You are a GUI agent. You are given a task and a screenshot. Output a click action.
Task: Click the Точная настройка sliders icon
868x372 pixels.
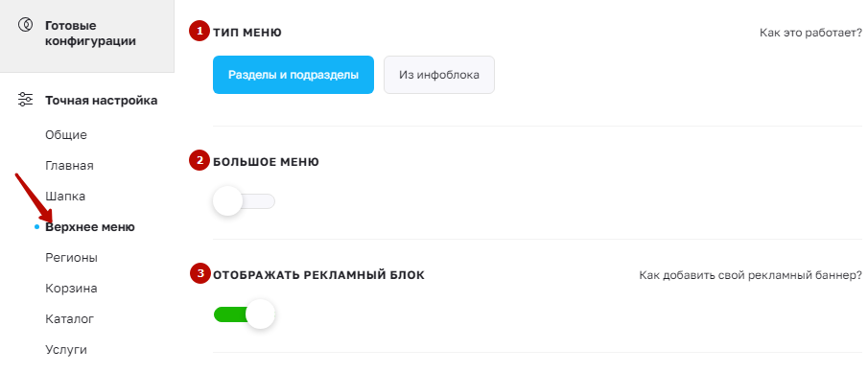[25, 101]
